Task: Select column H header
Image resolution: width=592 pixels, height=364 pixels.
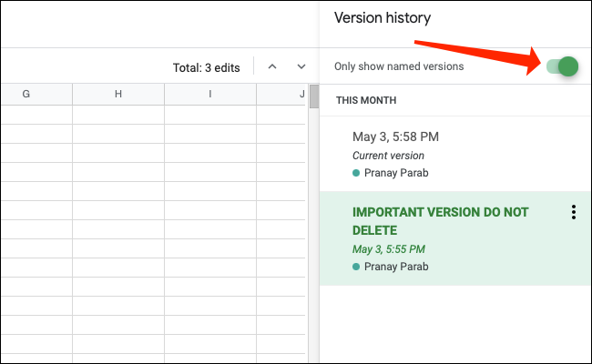Action: tap(118, 94)
